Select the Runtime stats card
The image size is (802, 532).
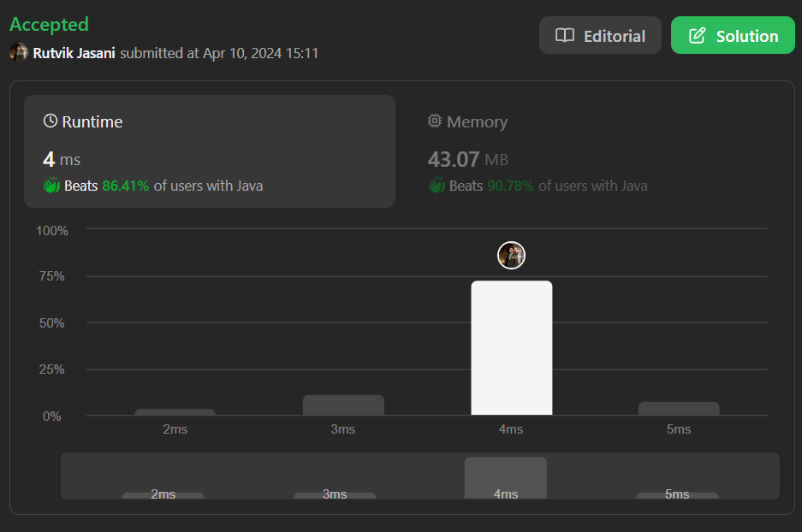coord(210,151)
